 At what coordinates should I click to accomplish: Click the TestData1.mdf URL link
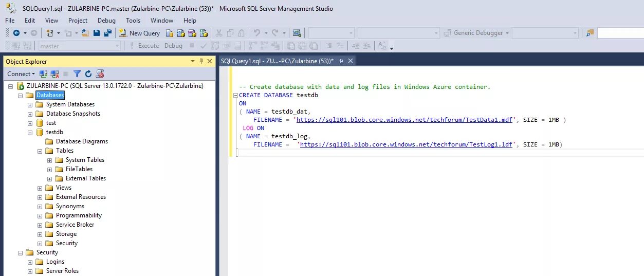(x=405, y=120)
